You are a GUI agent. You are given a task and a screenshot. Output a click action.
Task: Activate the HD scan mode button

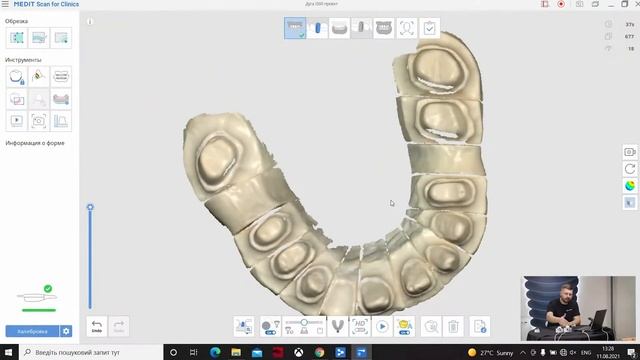coord(360,327)
